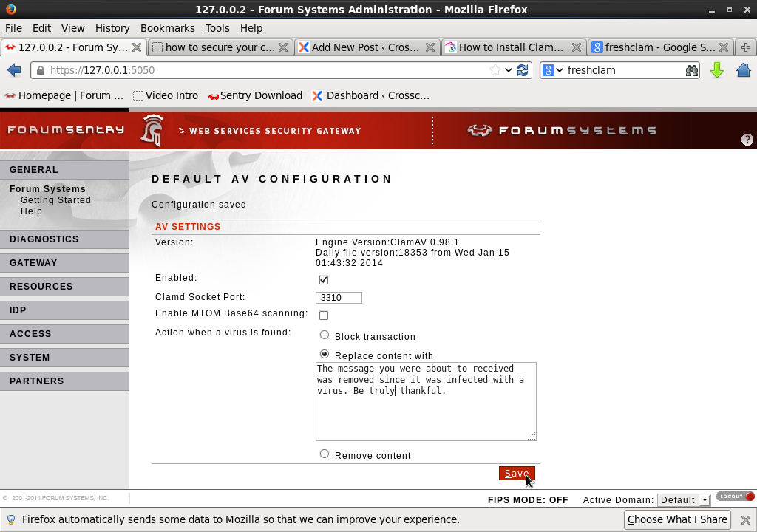Select the Remove content radio button
757x532 pixels.
(325, 454)
